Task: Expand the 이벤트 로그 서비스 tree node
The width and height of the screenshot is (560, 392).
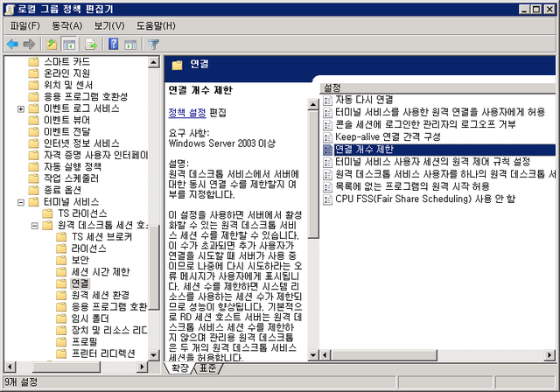Action: click(21, 108)
